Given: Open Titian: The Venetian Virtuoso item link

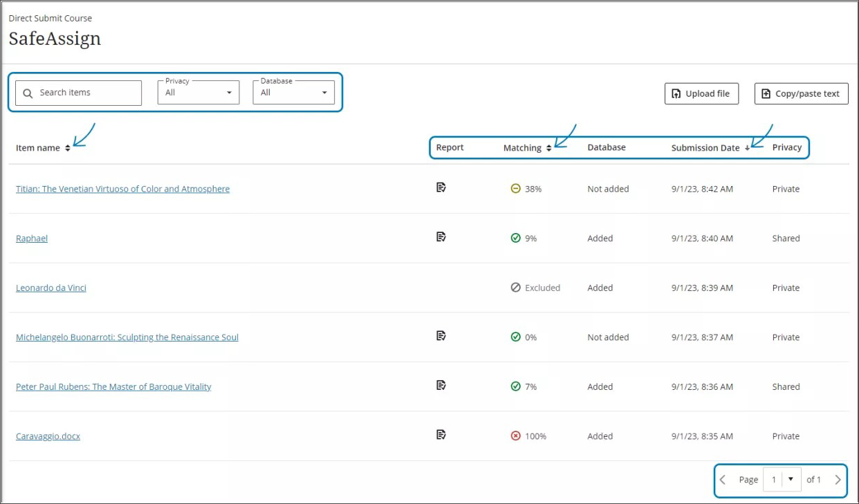Looking at the screenshot, I should click(x=122, y=189).
